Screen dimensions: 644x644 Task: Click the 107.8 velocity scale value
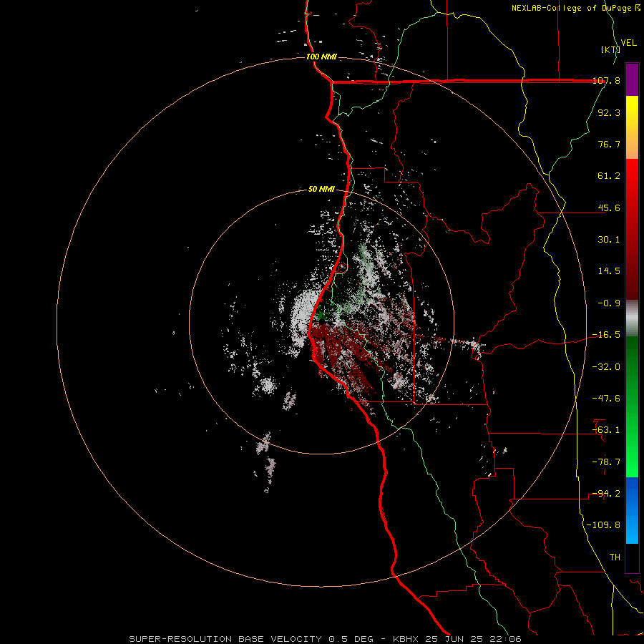(606, 81)
